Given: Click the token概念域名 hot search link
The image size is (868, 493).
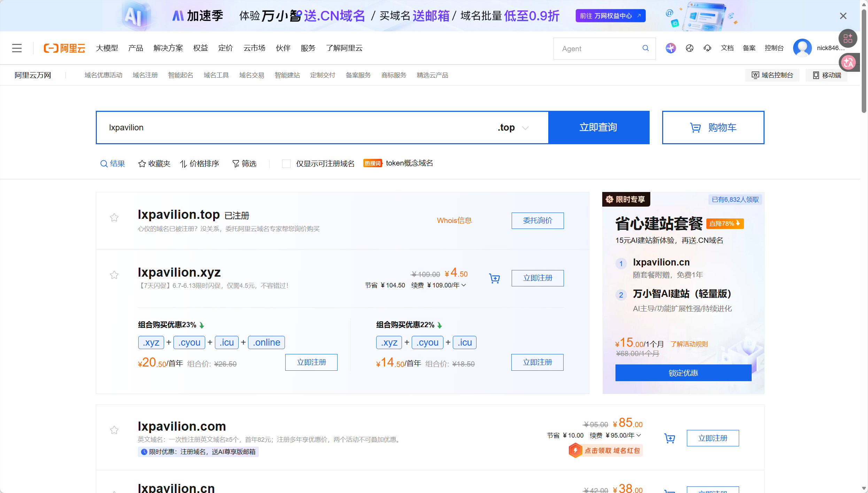Looking at the screenshot, I should (x=409, y=163).
